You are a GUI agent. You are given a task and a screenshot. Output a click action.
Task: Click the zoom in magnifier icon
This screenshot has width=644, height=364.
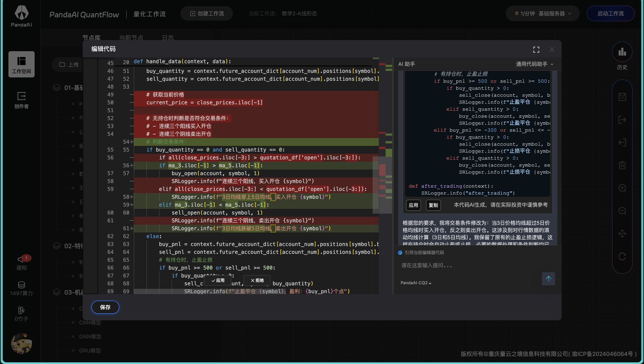coord(622,188)
